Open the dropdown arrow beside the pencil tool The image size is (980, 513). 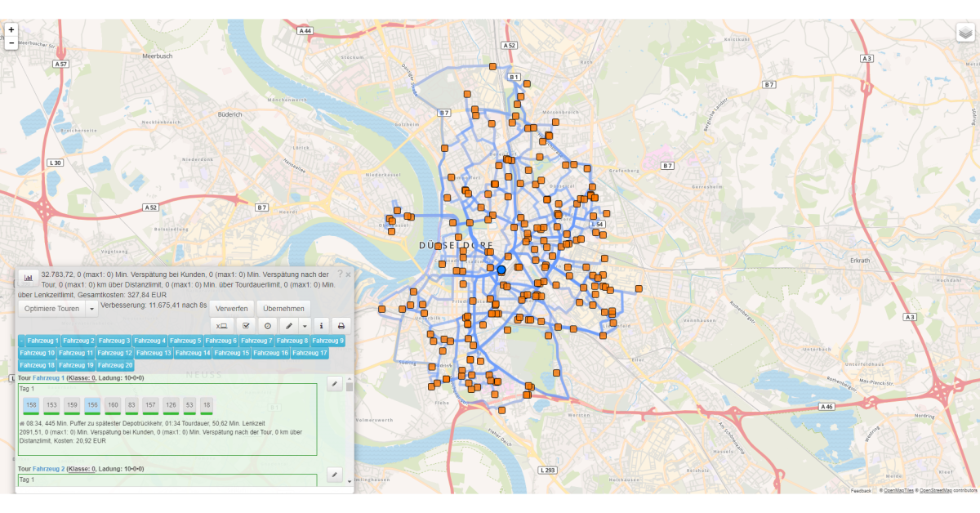click(304, 325)
